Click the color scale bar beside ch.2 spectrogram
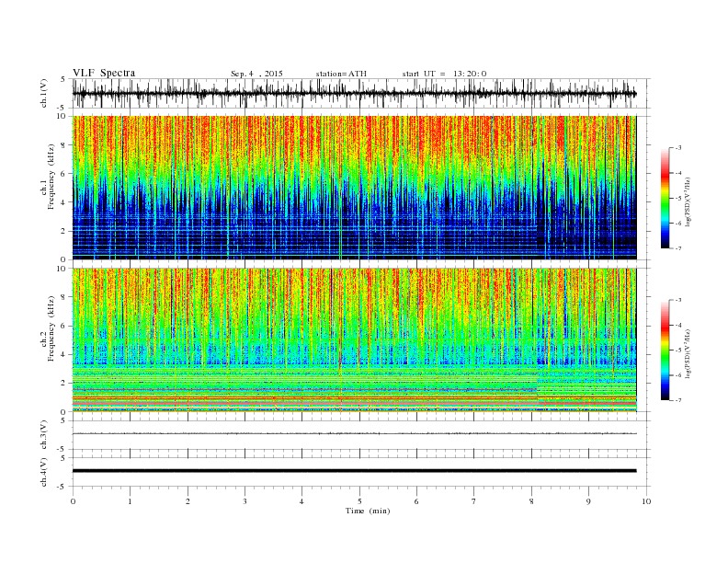 [665, 350]
